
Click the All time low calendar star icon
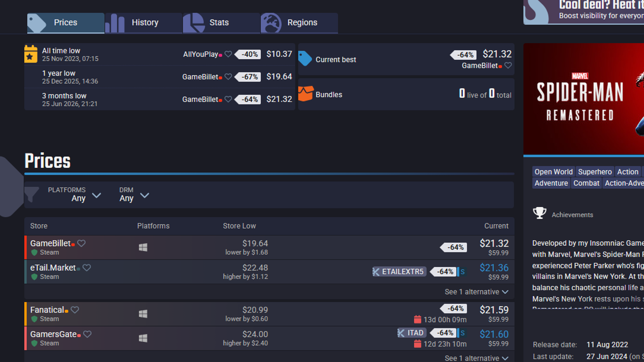[x=31, y=54]
